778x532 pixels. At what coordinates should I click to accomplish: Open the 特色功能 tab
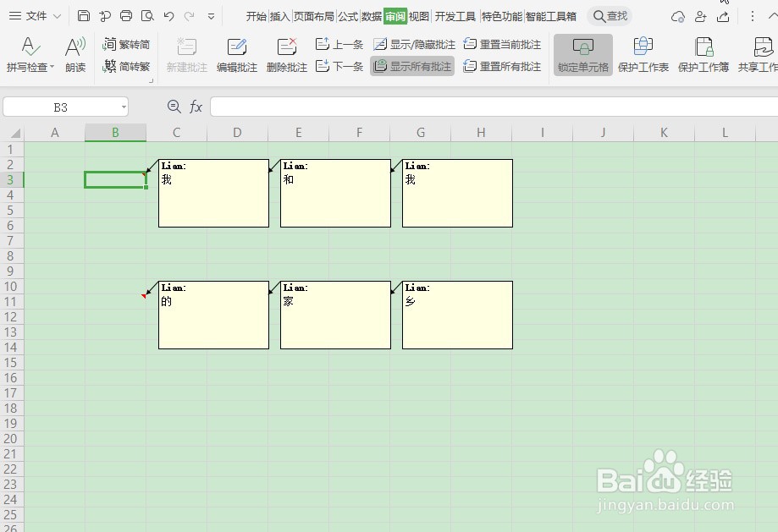coord(502,16)
